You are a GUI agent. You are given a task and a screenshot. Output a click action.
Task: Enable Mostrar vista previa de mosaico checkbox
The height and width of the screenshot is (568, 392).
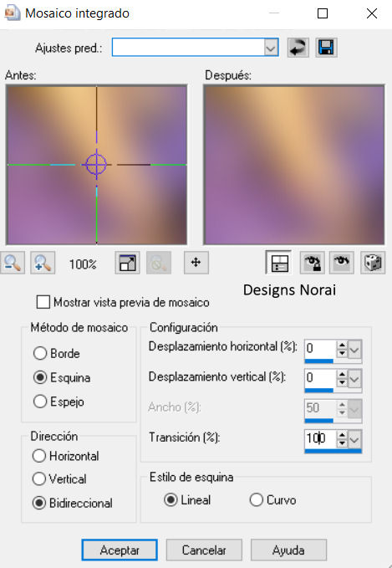pos(43,302)
